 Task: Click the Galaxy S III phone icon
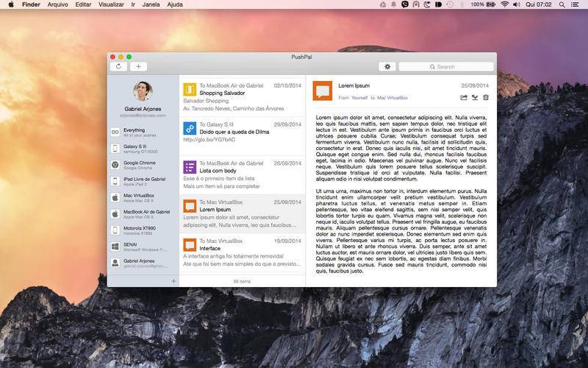pyautogui.click(x=115, y=149)
